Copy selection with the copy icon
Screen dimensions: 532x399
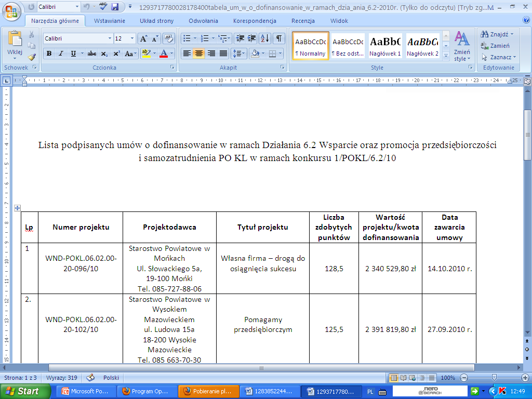[32, 46]
